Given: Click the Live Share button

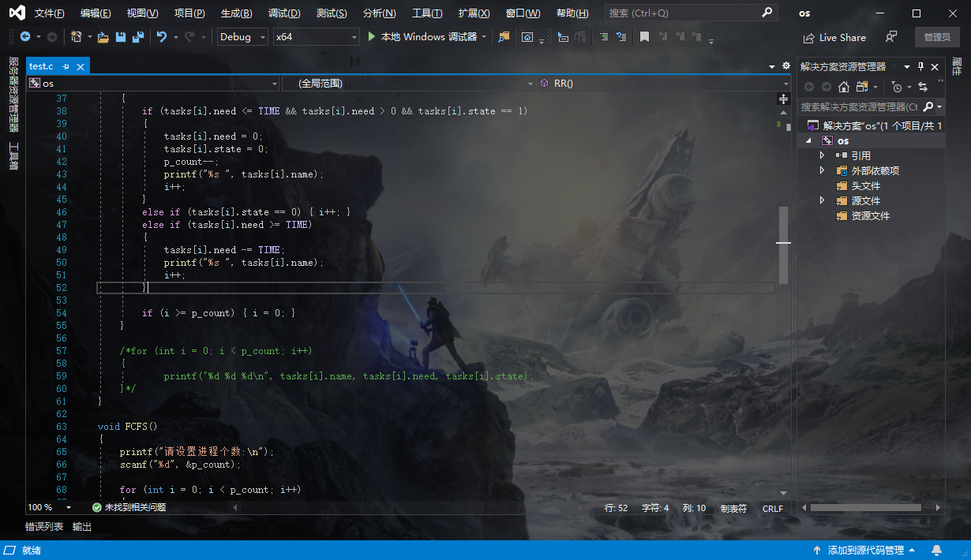Looking at the screenshot, I should coord(834,37).
